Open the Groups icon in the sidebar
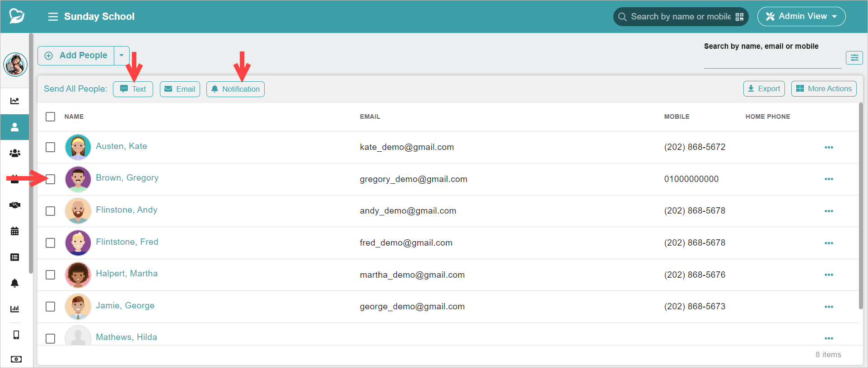 point(15,153)
